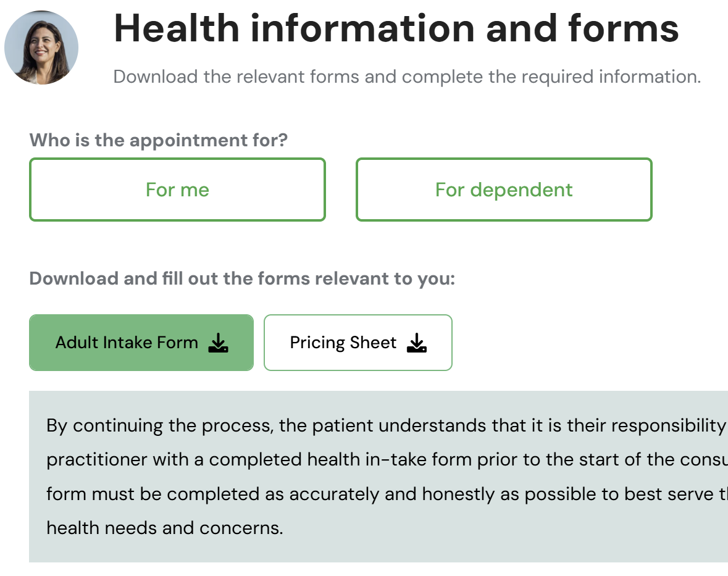728x576 pixels.
Task: Choose the "For dependent" appointment option
Action: 504,190
